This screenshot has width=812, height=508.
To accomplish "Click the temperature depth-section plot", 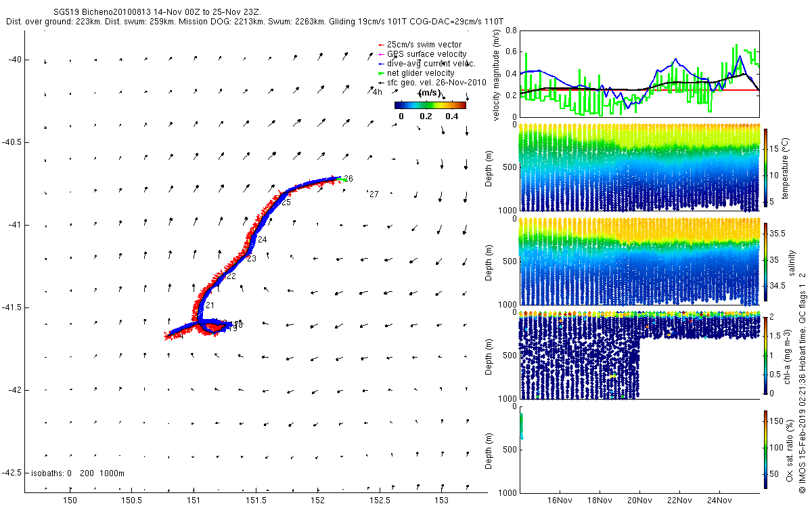I will [x=639, y=168].
